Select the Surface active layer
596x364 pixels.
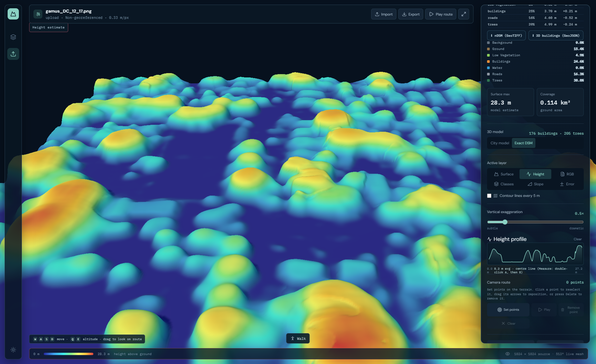pyautogui.click(x=504, y=174)
